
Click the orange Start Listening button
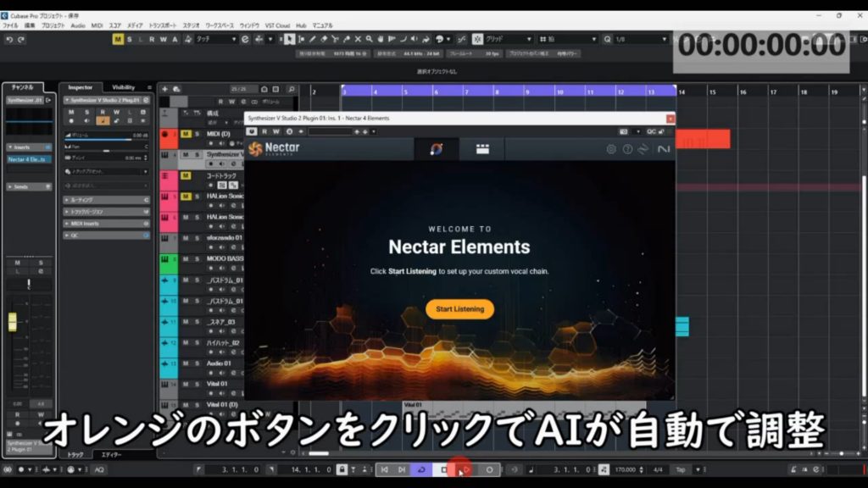(459, 309)
